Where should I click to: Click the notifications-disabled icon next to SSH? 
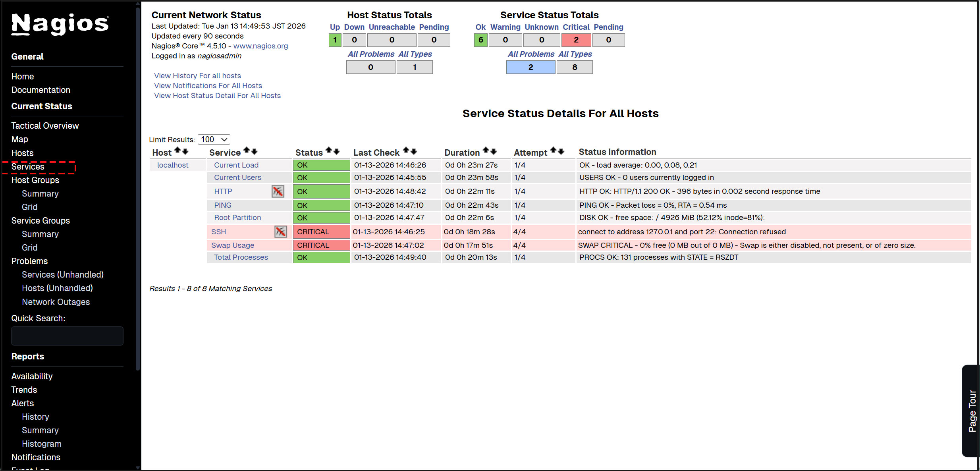(280, 232)
